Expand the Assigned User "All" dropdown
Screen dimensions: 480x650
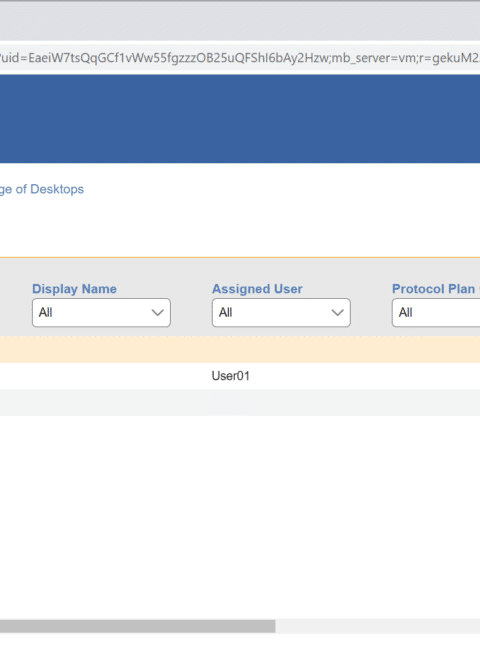[x=281, y=313]
